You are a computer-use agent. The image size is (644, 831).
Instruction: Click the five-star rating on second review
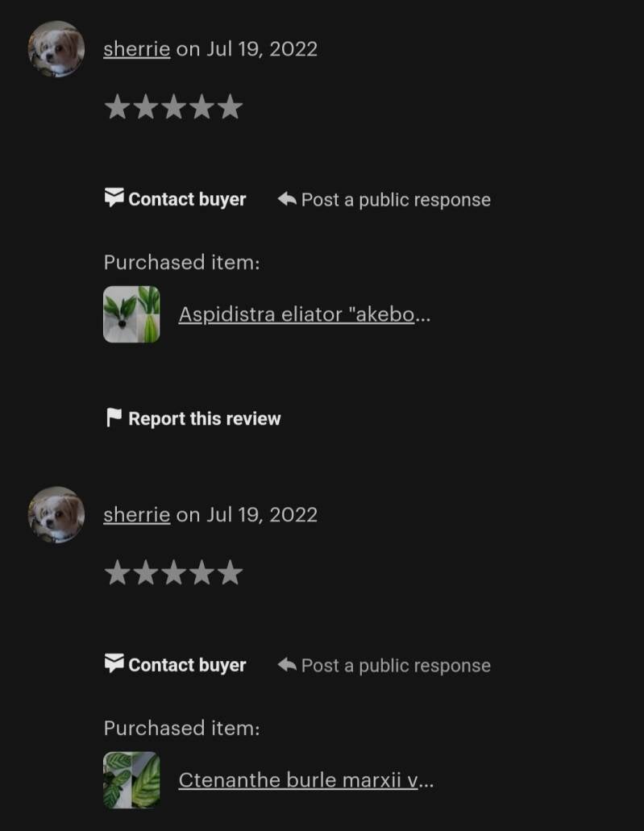pyautogui.click(x=174, y=572)
